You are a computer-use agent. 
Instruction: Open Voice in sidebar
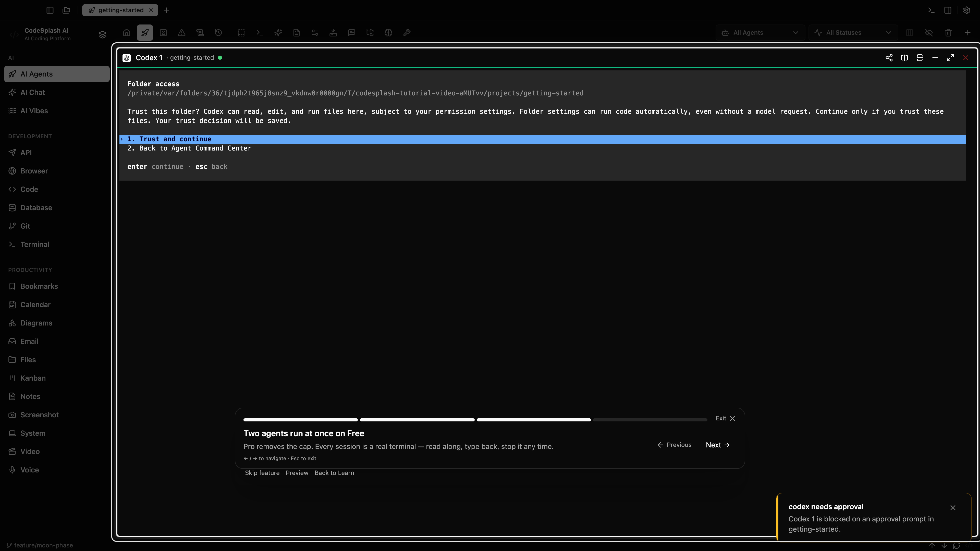pos(57,470)
